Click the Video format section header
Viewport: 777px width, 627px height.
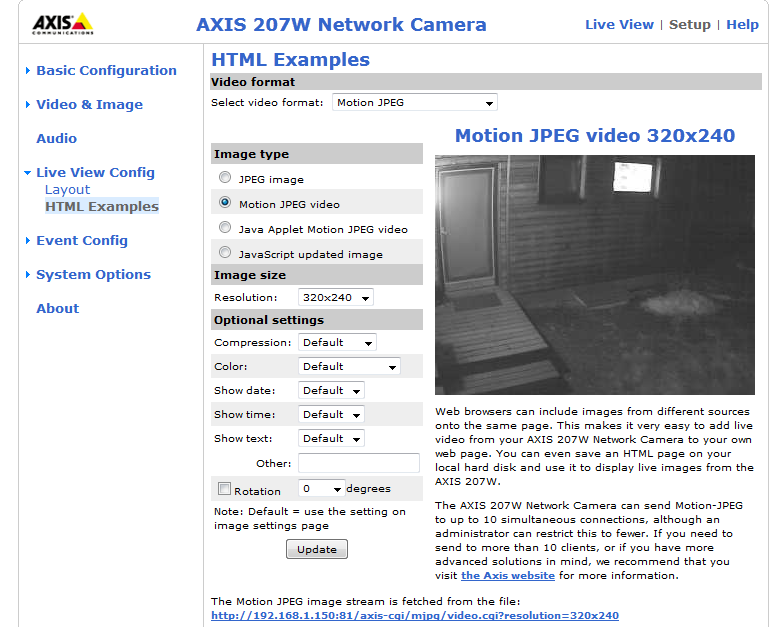[486, 82]
